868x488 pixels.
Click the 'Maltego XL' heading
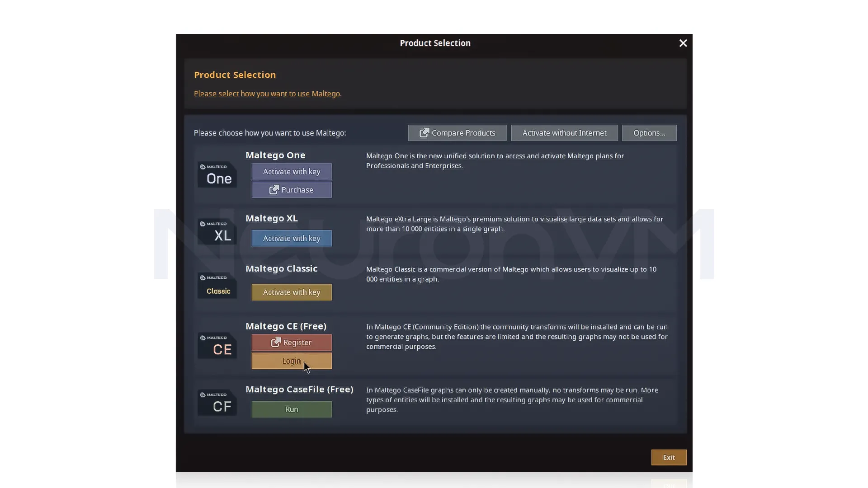point(272,218)
